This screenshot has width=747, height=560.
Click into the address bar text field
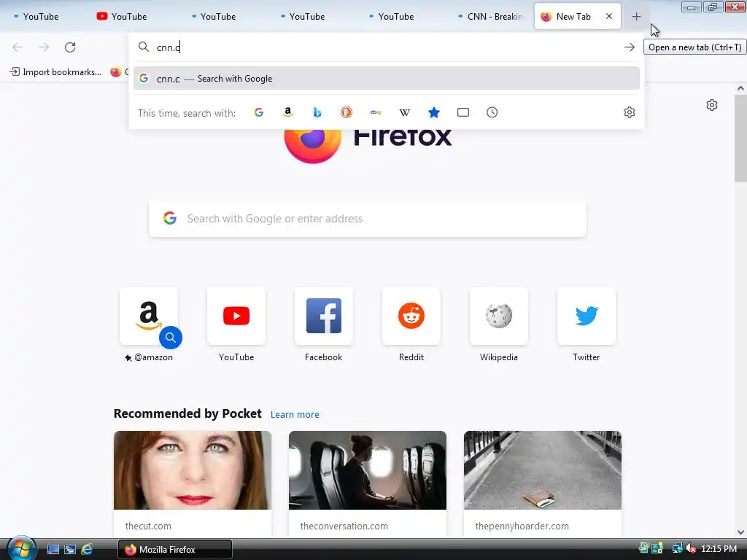click(x=386, y=47)
